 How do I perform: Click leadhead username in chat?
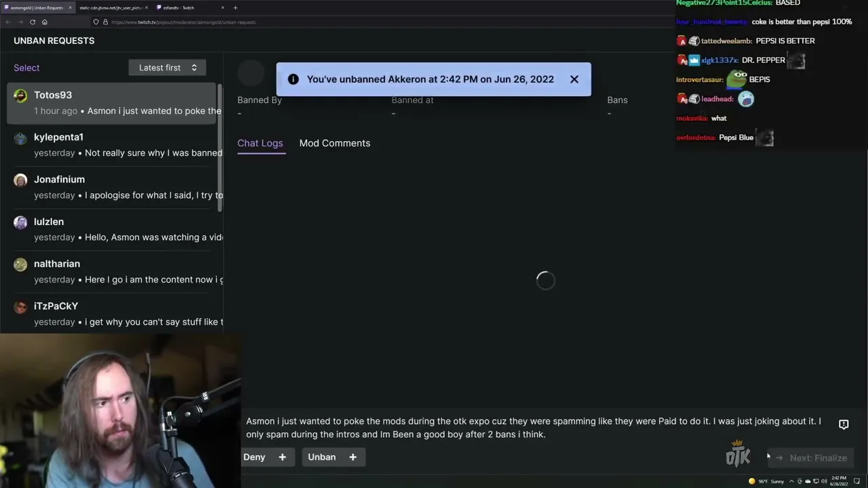tap(717, 99)
